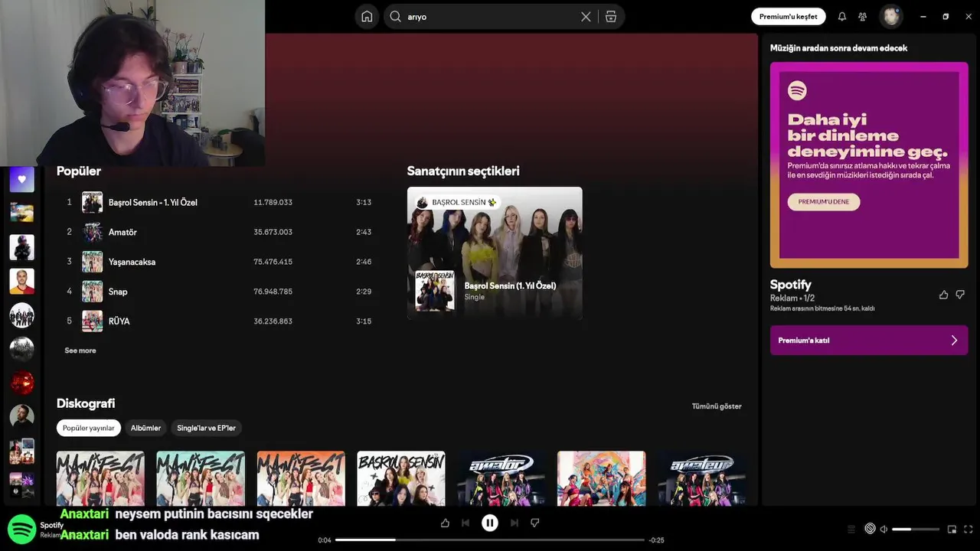Click the remaining time '-0:25' label
The height and width of the screenshot is (551, 980).
tap(656, 540)
